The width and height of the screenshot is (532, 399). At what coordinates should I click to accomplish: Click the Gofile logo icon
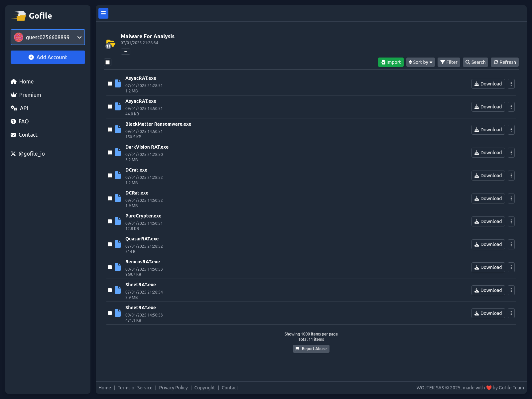coord(19,16)
